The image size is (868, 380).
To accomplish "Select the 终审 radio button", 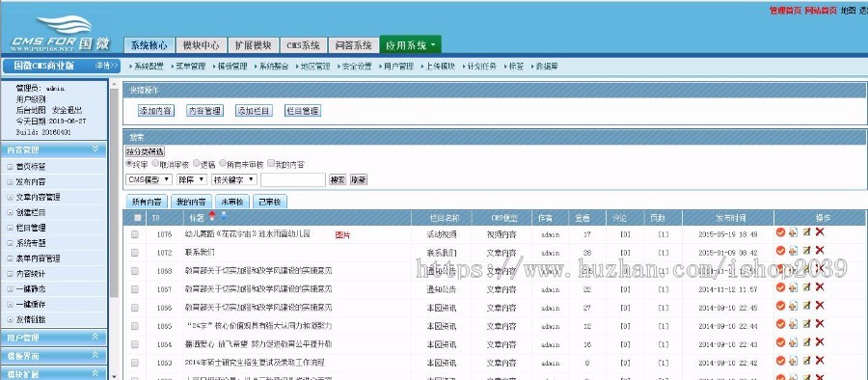I will click(129, 163).
